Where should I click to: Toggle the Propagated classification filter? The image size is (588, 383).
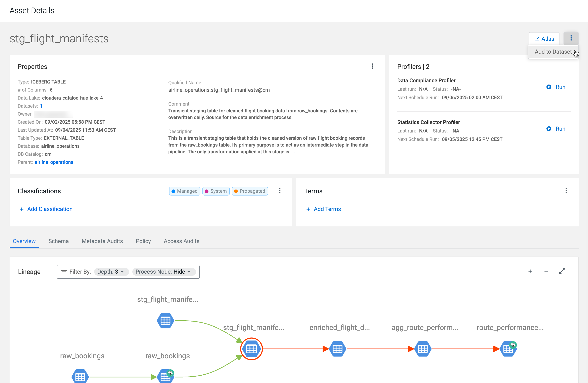[x=250, y=191]
